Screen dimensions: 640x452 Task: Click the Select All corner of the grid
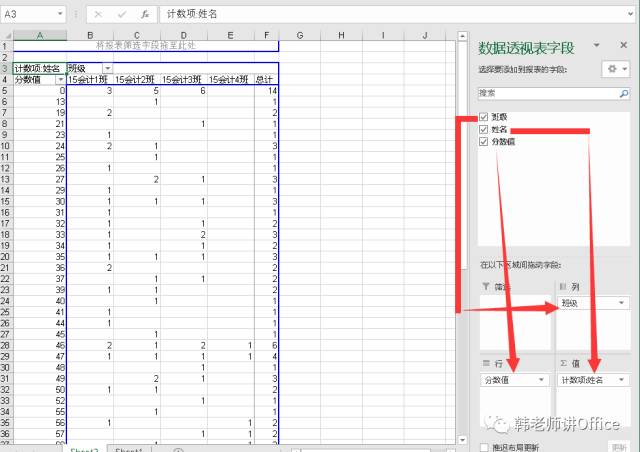(x=7, y=36)
